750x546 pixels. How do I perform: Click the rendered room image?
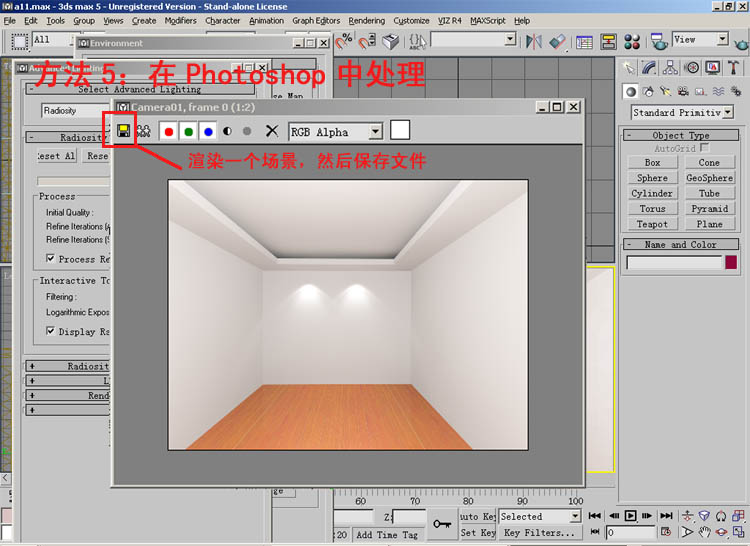pos(348,315)
